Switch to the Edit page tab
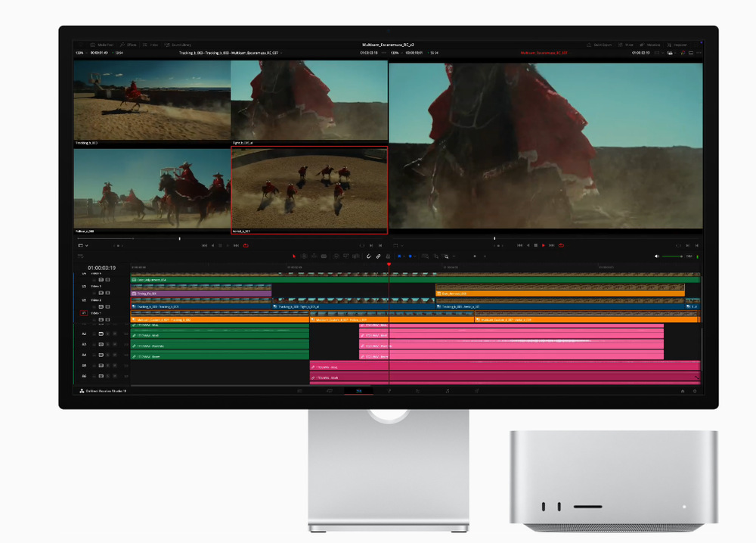Image resolution: width=756 pixels, height=543 pixels. coord(358,391)
